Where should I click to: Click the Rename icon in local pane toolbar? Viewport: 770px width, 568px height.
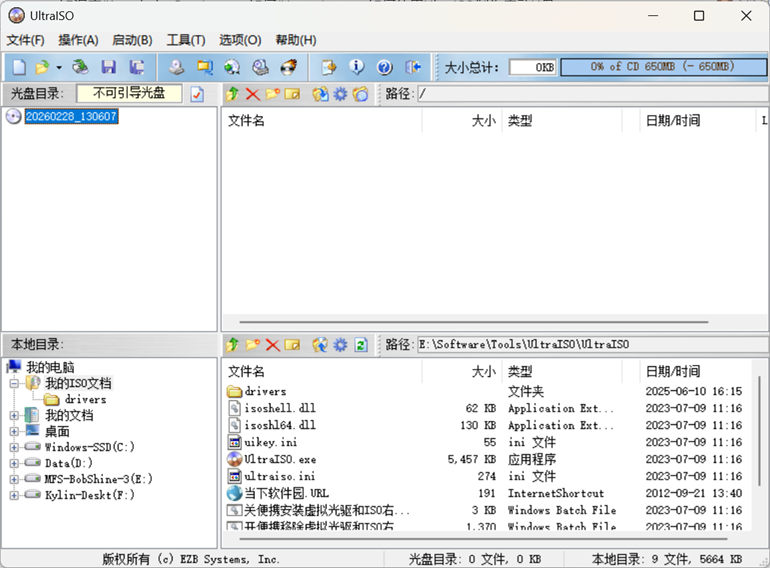click(292, 345)
